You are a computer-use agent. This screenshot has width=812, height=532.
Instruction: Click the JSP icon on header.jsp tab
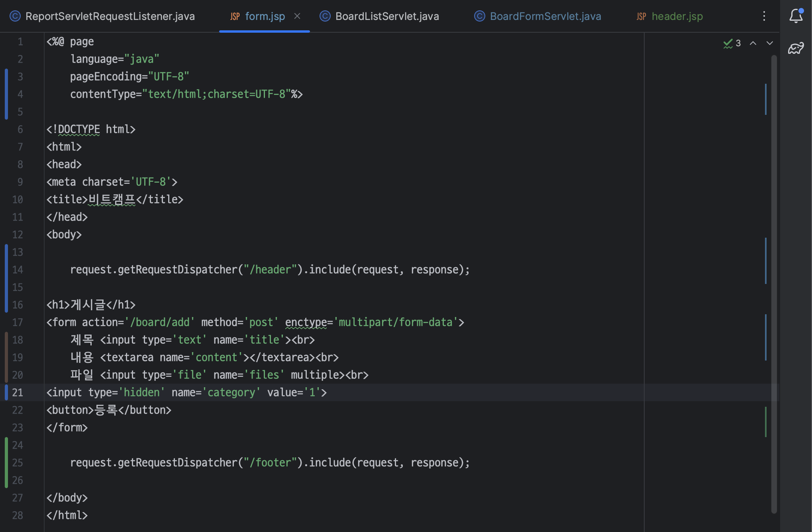point(641,16)
